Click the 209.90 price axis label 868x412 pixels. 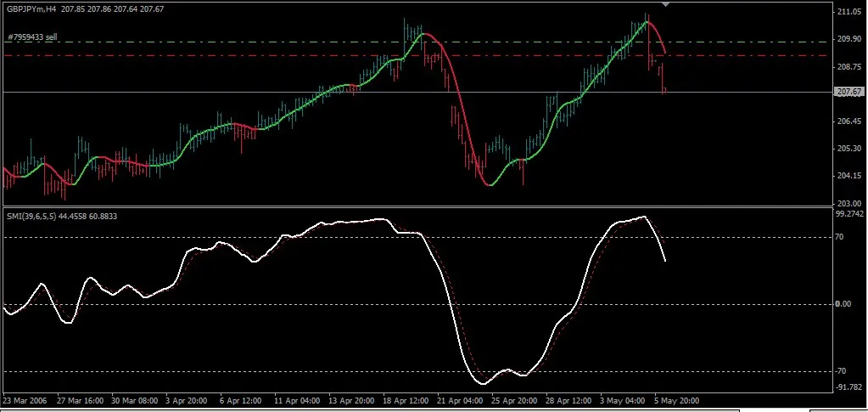tap(848, 39)
